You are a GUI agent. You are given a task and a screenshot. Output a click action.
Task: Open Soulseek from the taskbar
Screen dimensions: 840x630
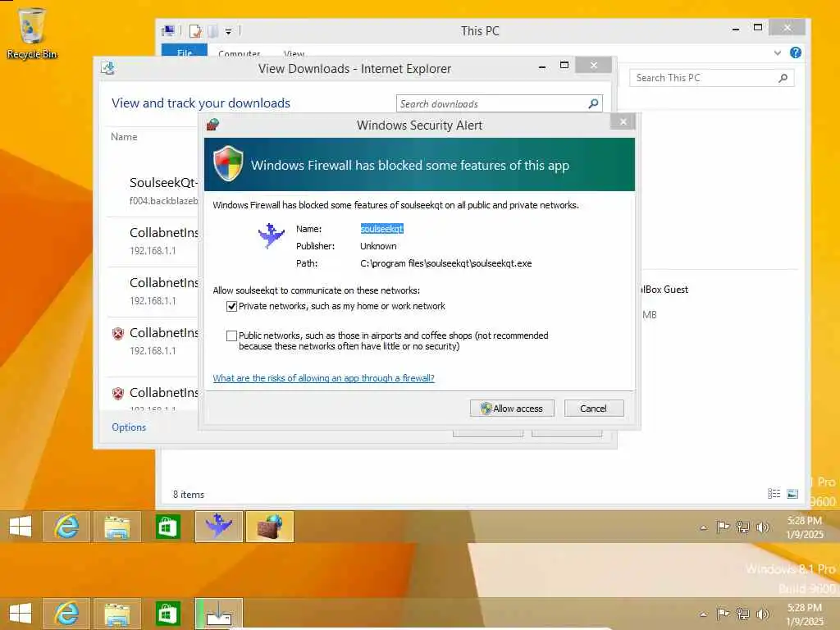click(219, 527)
